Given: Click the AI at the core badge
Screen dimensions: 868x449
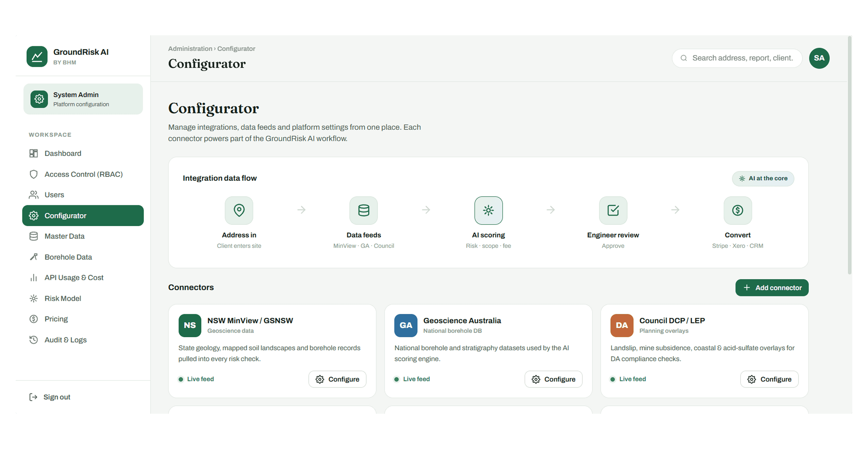Looking at the screenshot, I should (763, 178).
